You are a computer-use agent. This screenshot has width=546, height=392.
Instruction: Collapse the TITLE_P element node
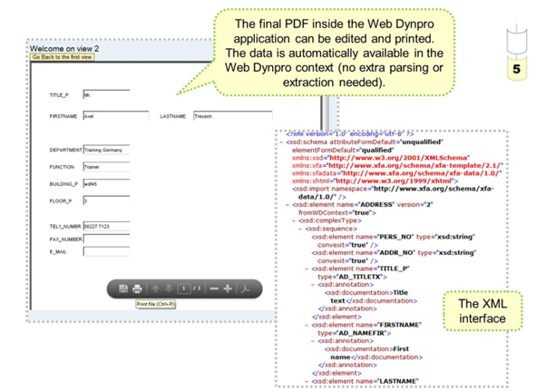pyautogui.click(x=307, y=269)
